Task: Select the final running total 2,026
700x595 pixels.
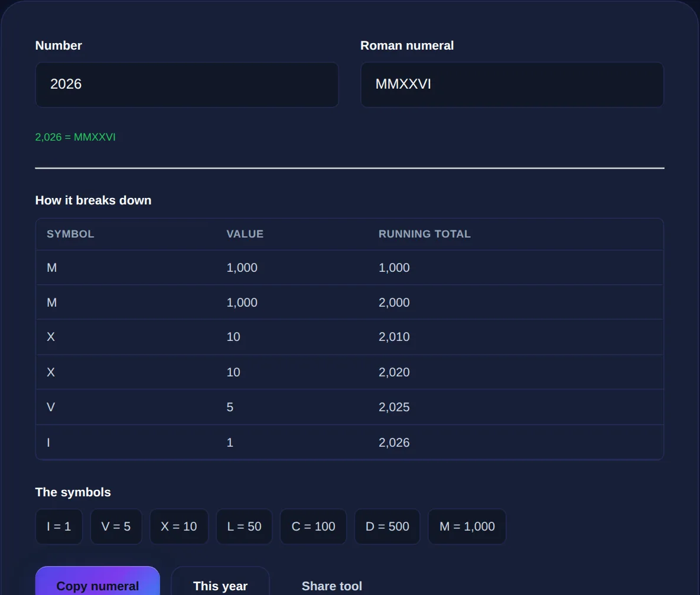Action: pyautogui.click(x=394, y=442)
